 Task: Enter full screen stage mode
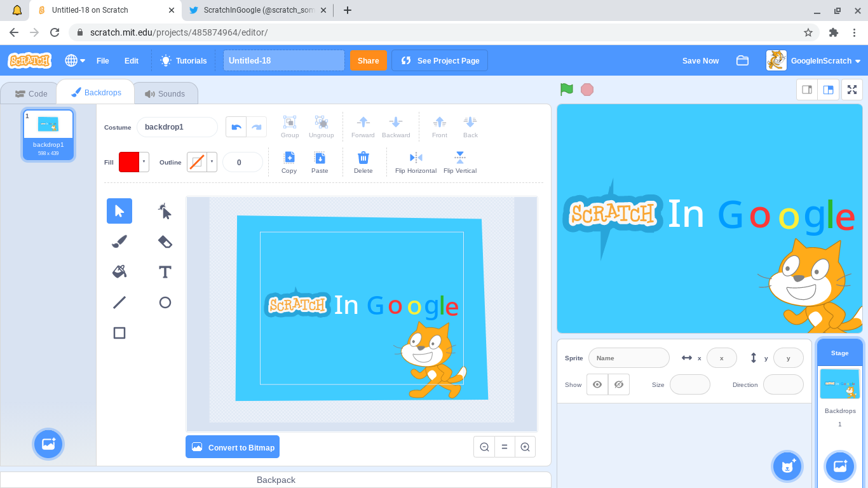852,90
